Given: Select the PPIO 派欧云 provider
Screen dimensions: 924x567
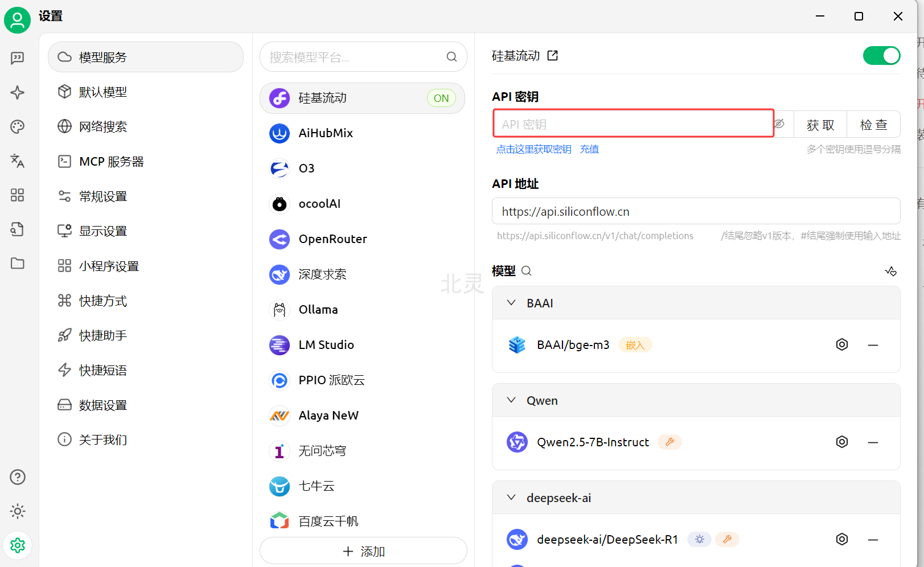Looking at the screenshot, I should coord(363,380).
